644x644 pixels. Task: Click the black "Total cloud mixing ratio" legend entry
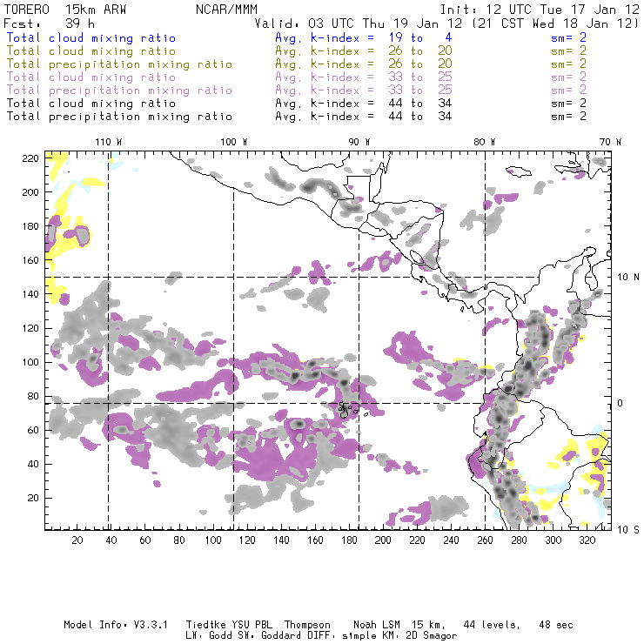(91, 103)
